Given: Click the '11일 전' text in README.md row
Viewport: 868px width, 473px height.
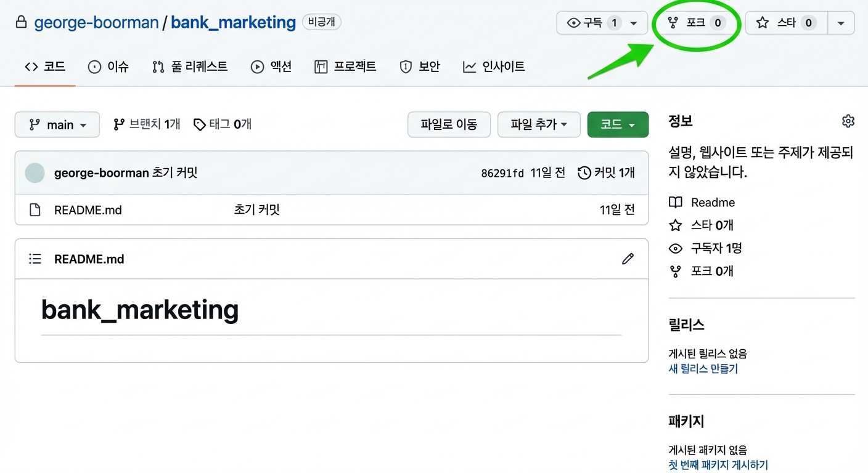Looking at the screenshot, I should (x=617, y=210).
